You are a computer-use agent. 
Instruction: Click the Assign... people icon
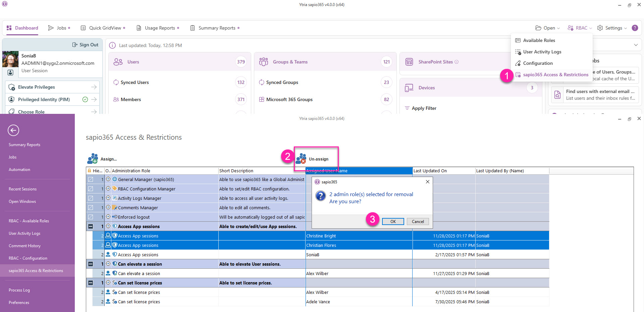(93, 159)
